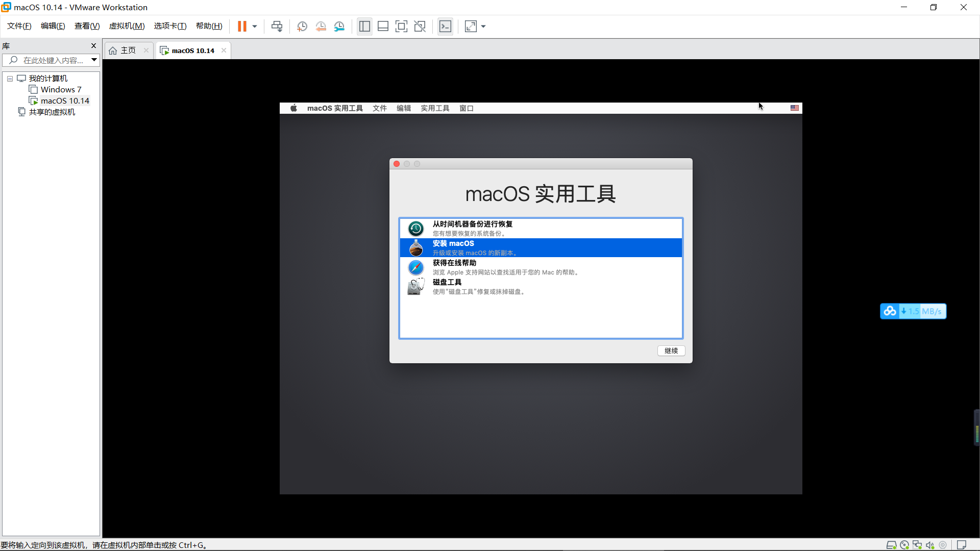Enter full screen mode icon

[401, 27]
